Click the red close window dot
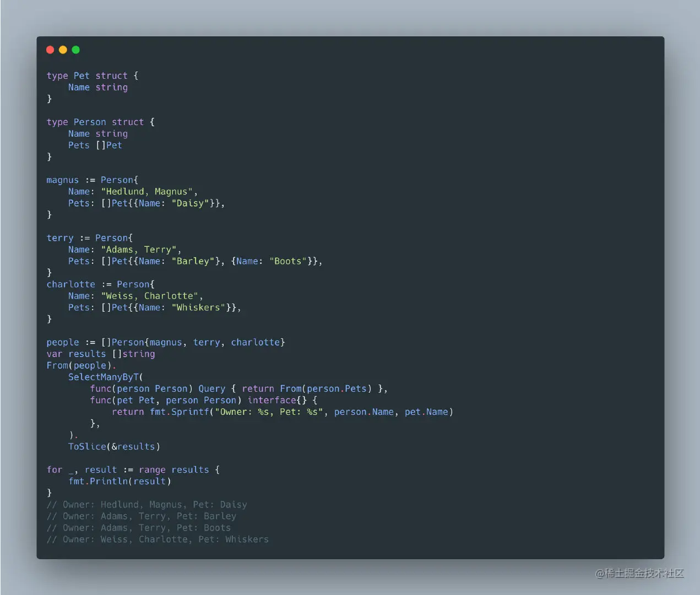The width and height of the screenshot is (700, 595). (50, 50)
